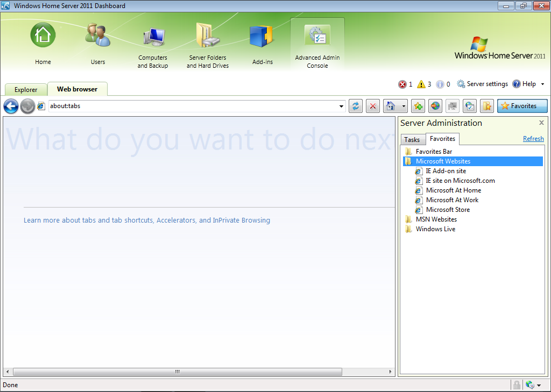Screen dimensions: 551x392
Task: Toggle the Favorites pane button
Action: (522, 106)
